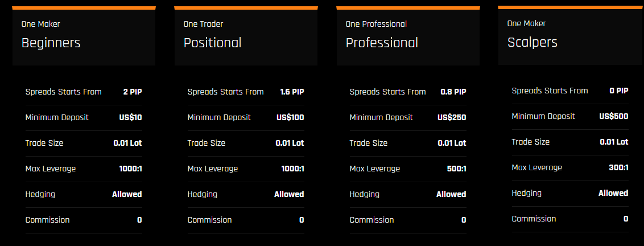Click the Professional Commission row label
644x246 pixels.
(371, 220)
